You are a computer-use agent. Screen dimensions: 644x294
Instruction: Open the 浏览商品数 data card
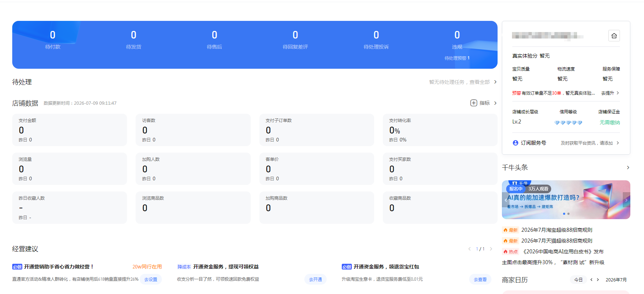[x=193, y=208]
